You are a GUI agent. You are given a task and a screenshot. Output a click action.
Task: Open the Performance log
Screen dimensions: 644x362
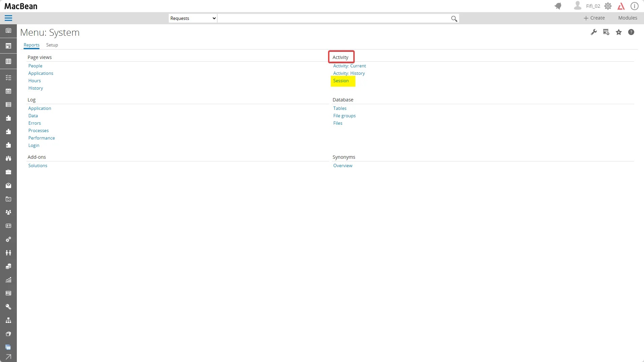[x=41, y=138]
